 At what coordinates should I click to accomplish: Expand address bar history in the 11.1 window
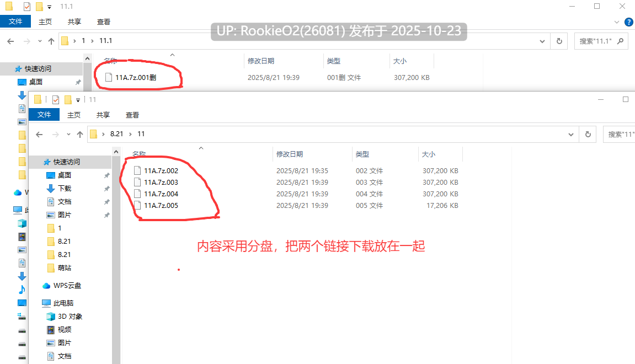click(542, 41)
